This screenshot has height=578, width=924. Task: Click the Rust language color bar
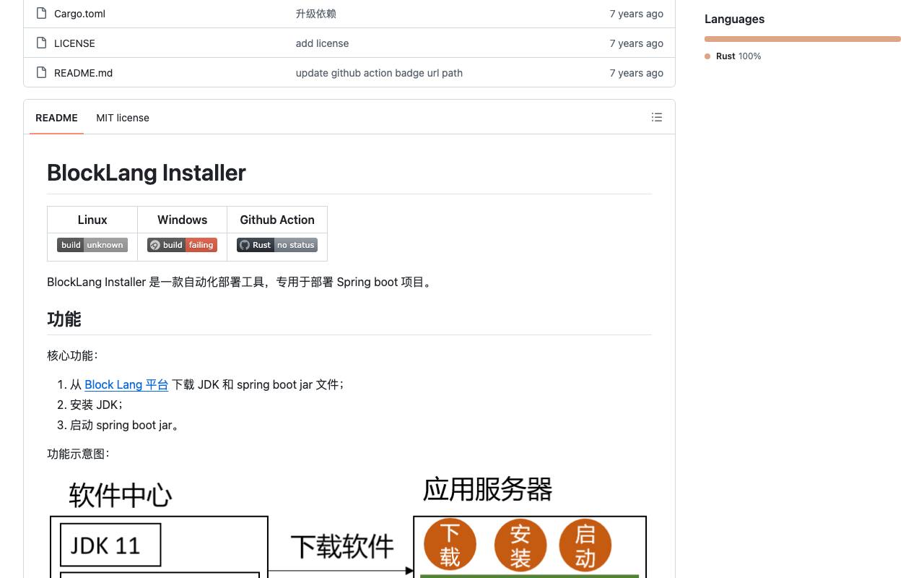tap(803, 39)
